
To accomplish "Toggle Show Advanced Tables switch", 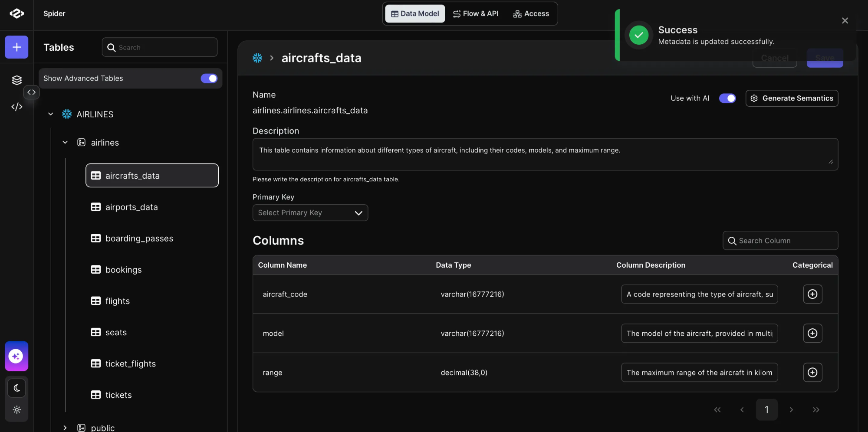I will [209, 79].
